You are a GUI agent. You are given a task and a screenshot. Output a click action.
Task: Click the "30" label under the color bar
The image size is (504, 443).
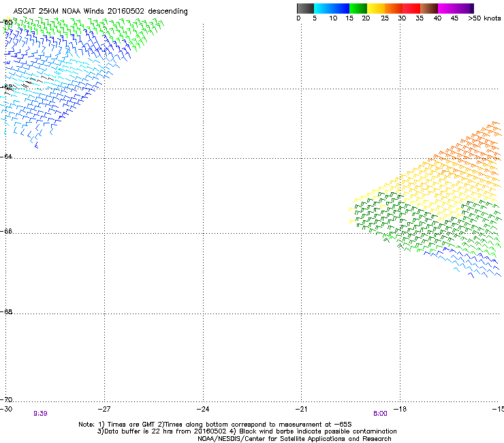(402, 18)
